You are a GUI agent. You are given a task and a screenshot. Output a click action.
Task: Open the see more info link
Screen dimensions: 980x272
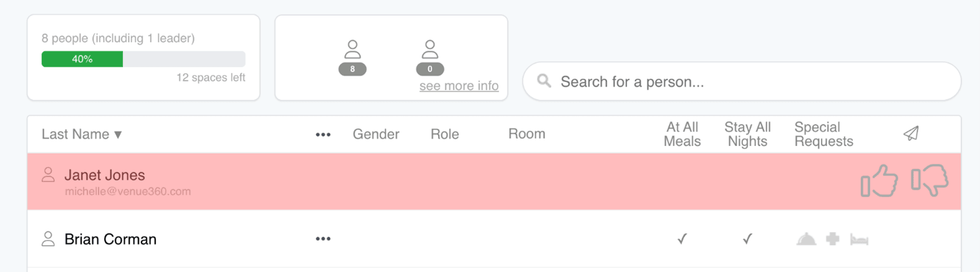[458, 86]
